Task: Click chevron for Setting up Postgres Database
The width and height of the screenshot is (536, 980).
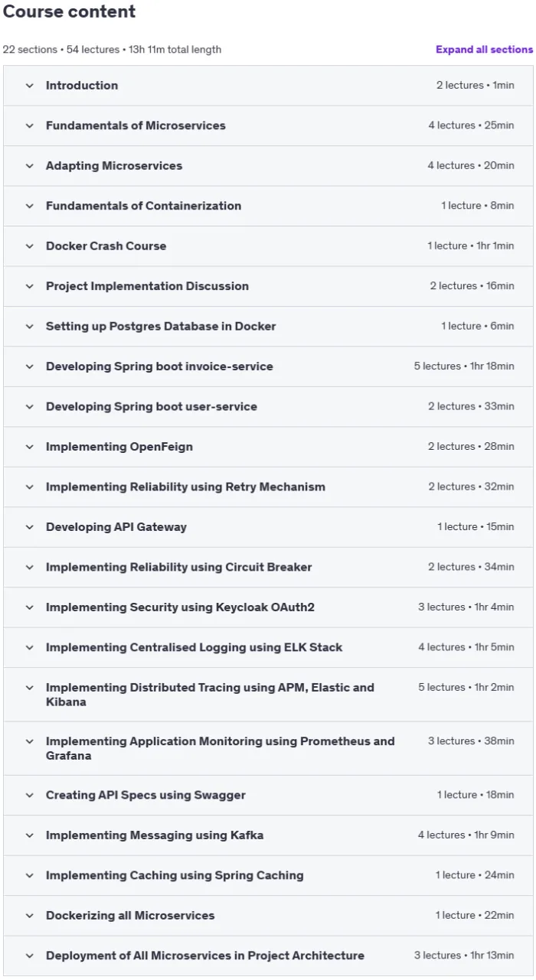Action: tap(30, 327)
